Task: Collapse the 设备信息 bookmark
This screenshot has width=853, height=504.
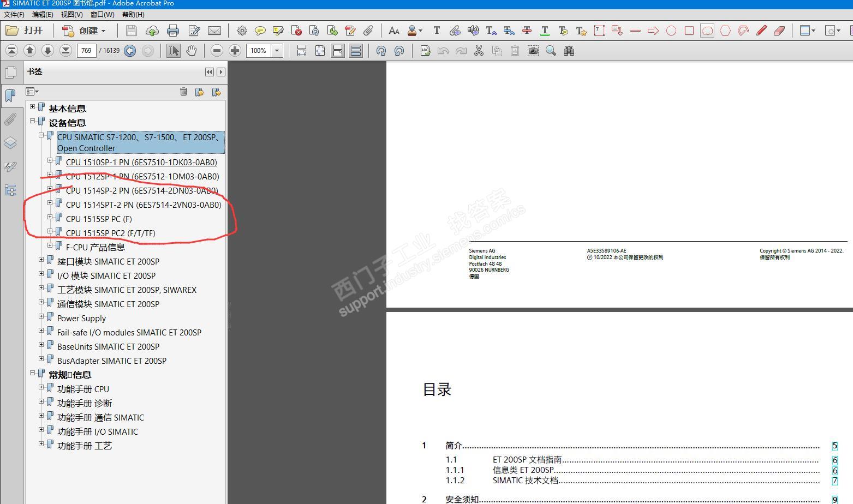Action: click(32, 121)
